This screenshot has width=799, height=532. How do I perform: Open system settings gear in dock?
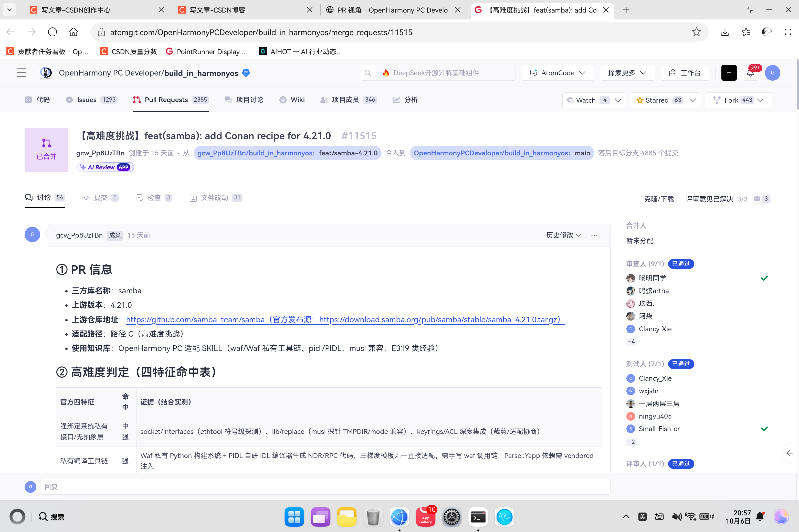[x=452, y=517]
